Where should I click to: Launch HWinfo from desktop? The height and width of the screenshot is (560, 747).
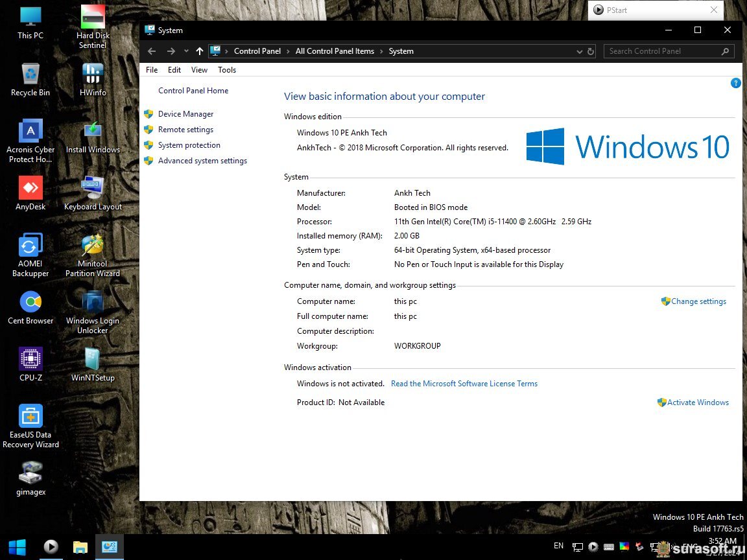tap(93, 79)
